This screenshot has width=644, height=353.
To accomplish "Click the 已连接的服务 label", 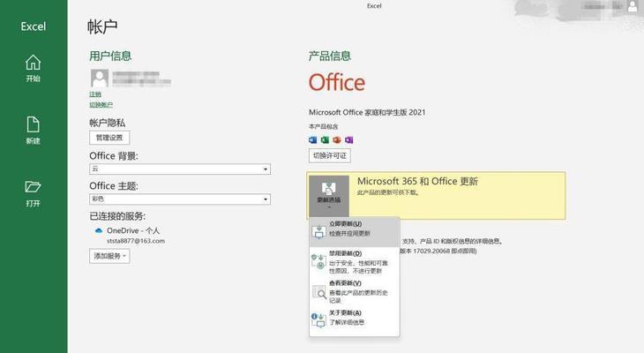I will click(117, 216).
